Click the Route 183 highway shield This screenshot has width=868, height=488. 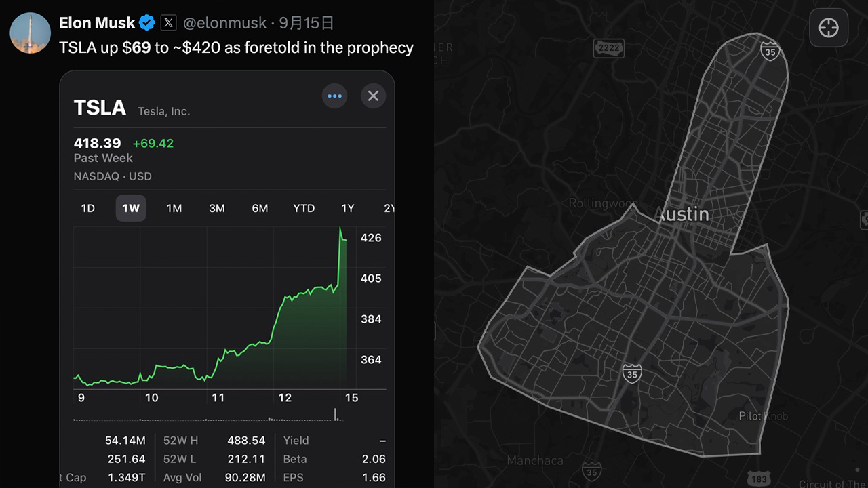pos(760,479)
